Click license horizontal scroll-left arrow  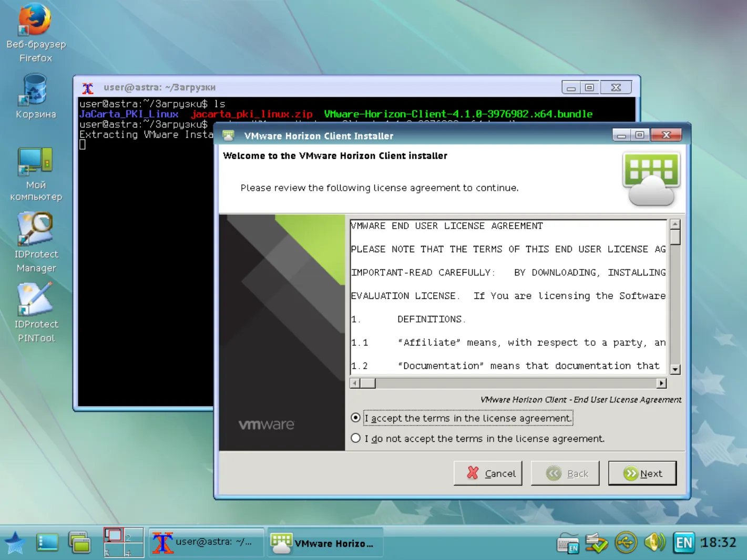coord(355,383)
